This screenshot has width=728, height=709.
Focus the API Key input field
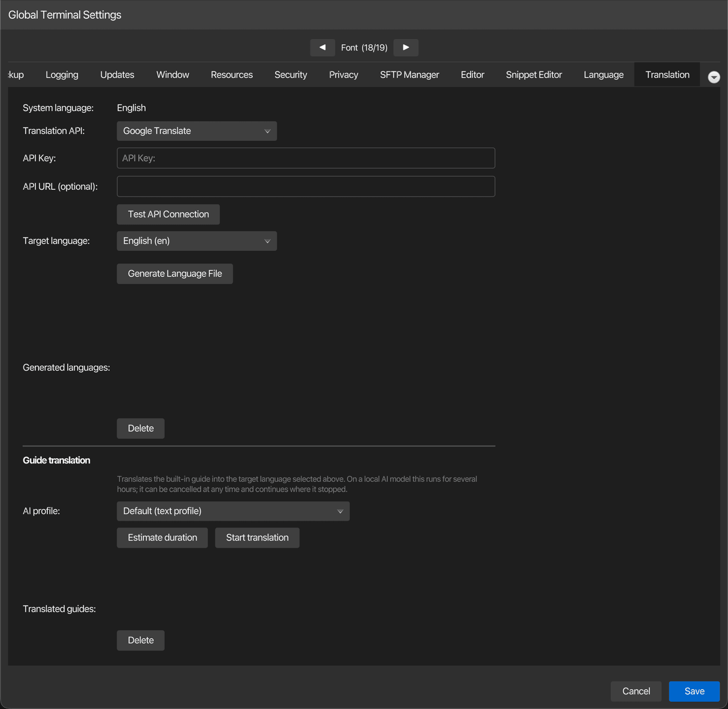(x=306, y=158)
